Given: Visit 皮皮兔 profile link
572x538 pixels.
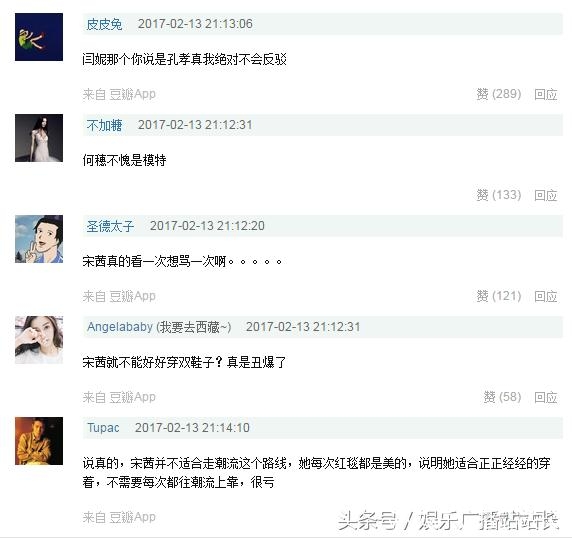Looking at the screenshot, I should [104, 24].
